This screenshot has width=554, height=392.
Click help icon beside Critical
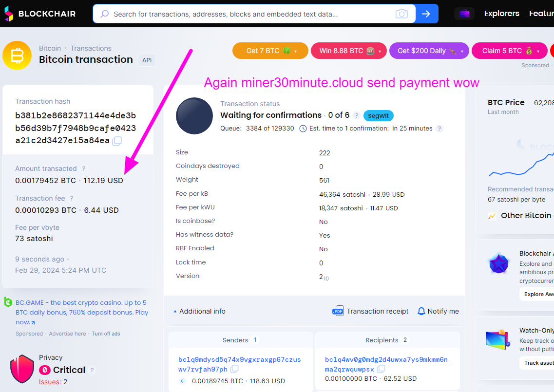coord(92,370)
